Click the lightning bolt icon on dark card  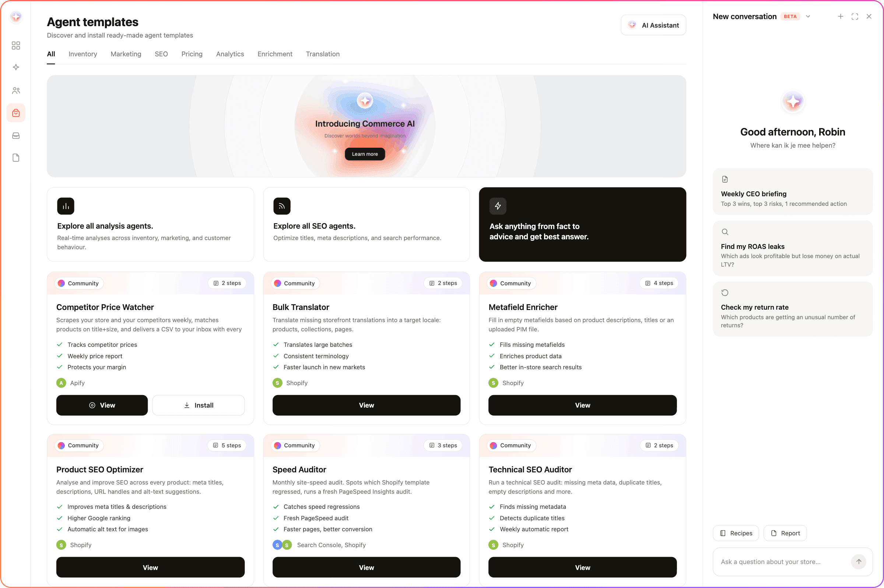pos(498,206)
